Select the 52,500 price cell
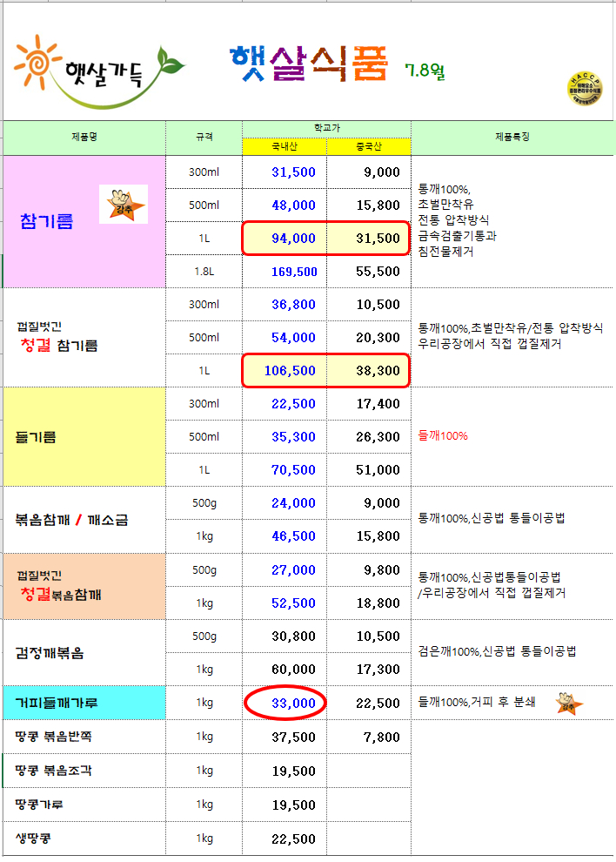 pos(285,603)
